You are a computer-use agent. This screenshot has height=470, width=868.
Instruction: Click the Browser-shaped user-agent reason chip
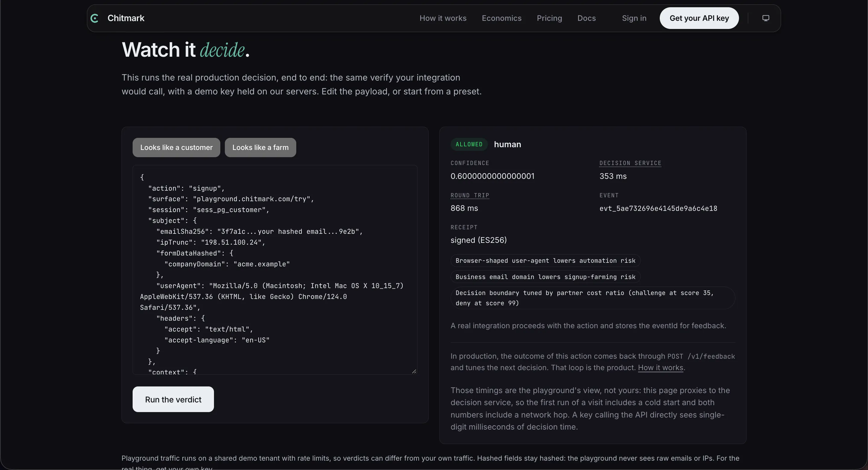[x=545, y=261]
